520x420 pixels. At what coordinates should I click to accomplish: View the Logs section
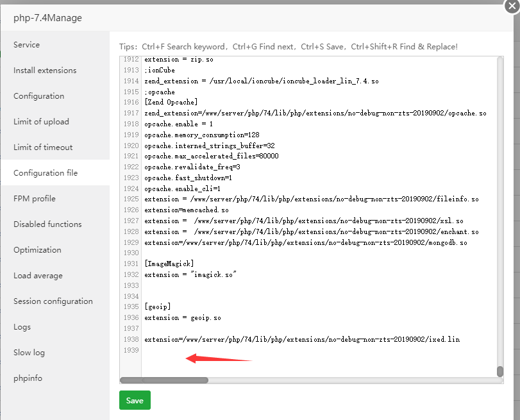[x=22, y=327]
